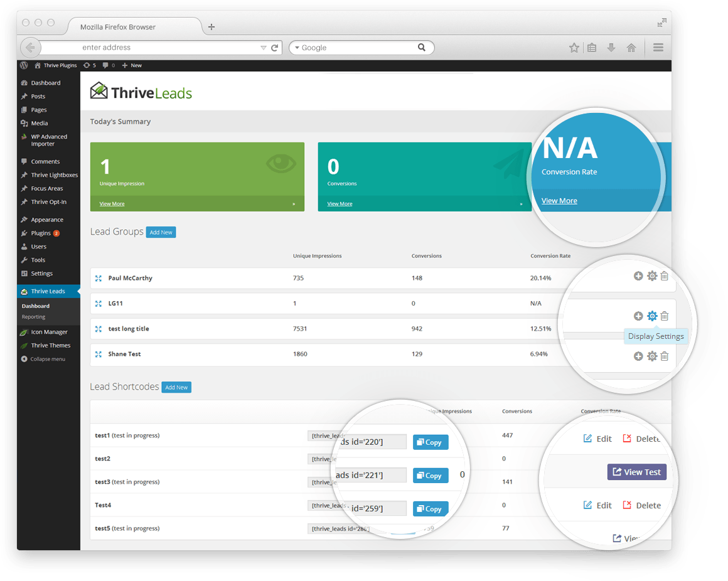Copy shortcode with id='220'
This screenshot has width=728, height=581.
pyautogui.click(x=431, y=442)
